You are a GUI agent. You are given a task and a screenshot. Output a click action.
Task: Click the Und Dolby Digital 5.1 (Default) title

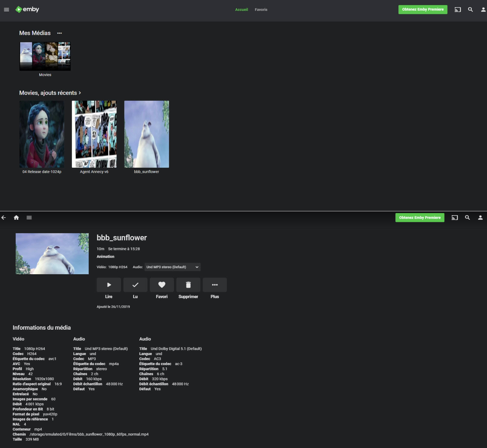coord(176,349)
